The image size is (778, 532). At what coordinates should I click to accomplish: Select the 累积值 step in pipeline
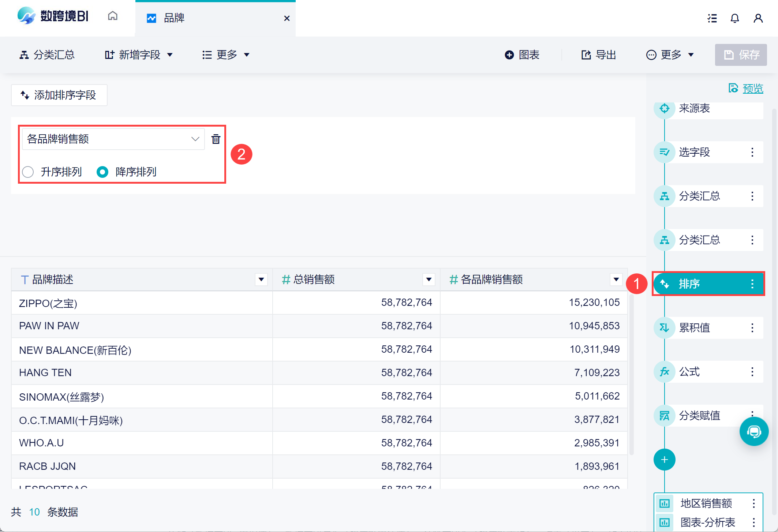[695, 327]
